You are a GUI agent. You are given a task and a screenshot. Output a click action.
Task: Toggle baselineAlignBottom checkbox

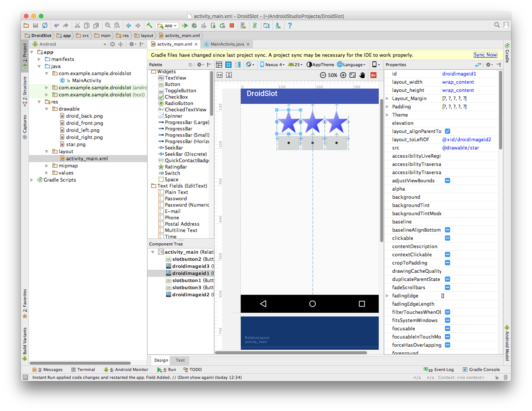(x=448, y=230)
